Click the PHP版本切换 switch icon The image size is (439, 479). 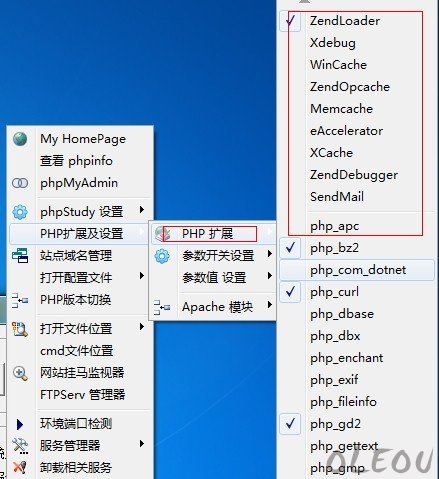click(x=20, y=300)
